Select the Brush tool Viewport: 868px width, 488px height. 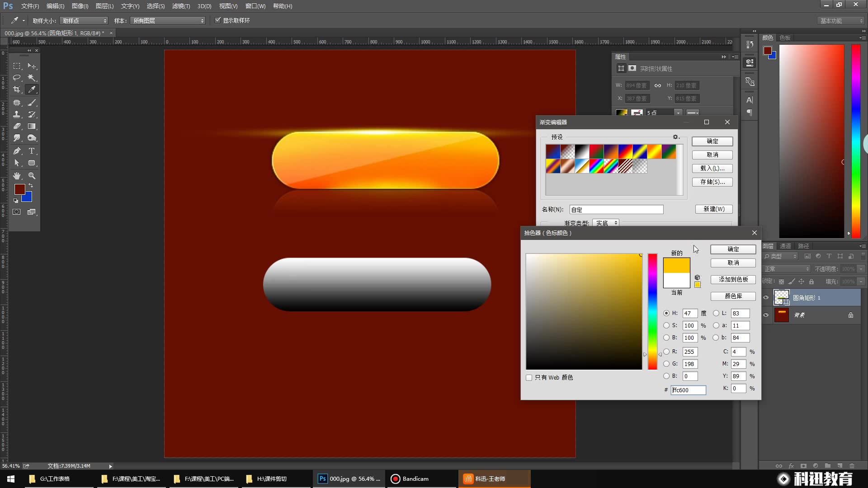(x=32, y=103)
